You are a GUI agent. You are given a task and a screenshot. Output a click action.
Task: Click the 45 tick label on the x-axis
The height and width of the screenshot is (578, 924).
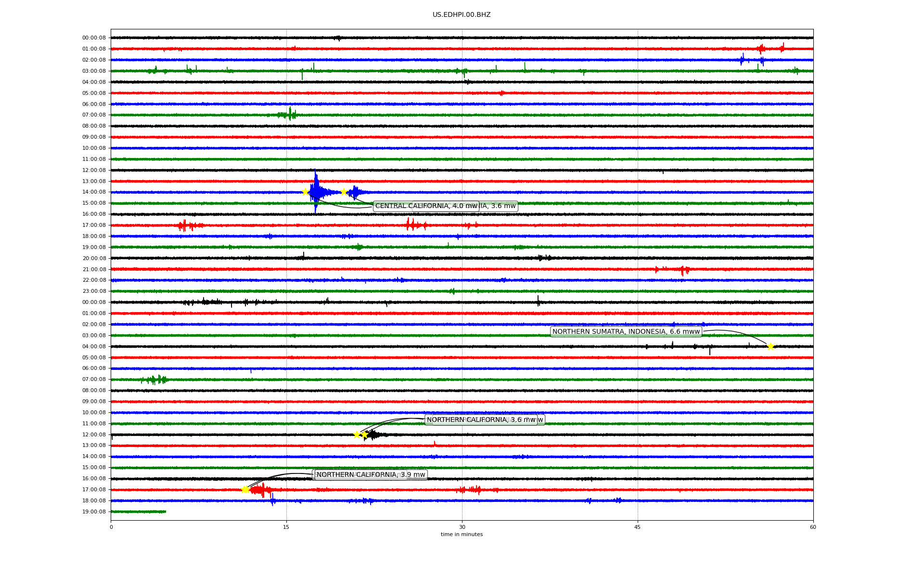point(638,527)
